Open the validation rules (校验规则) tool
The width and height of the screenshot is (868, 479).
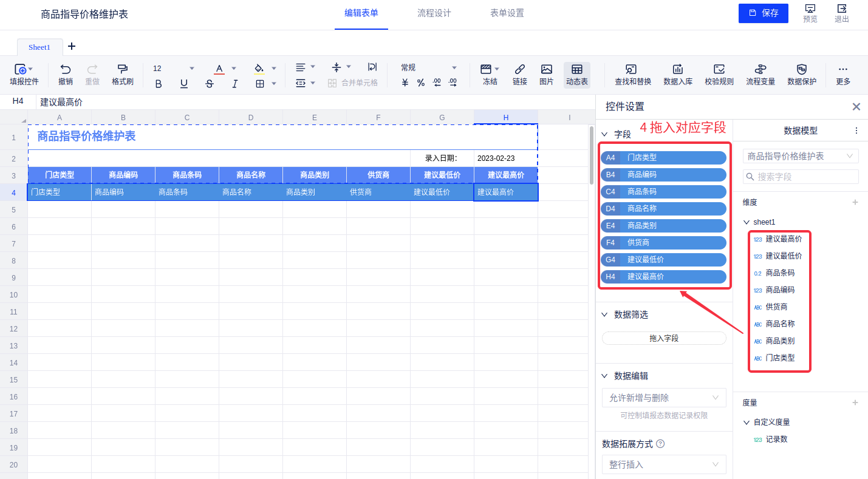(719, 69)
